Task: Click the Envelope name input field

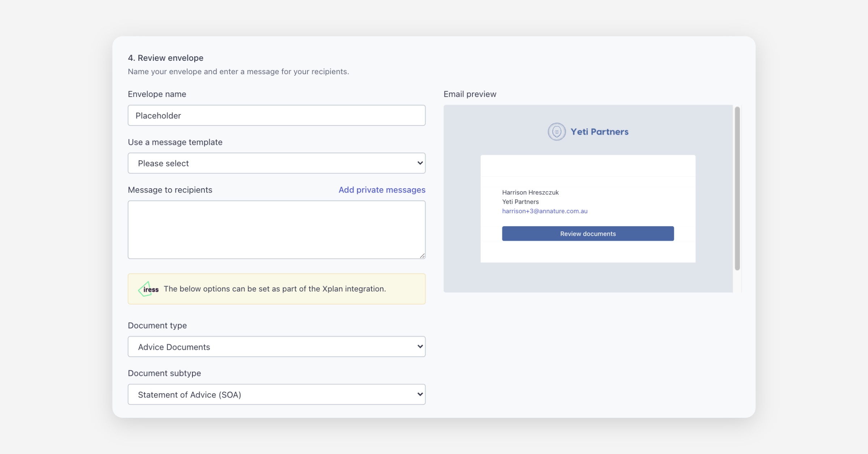Action: coord(276,115)
